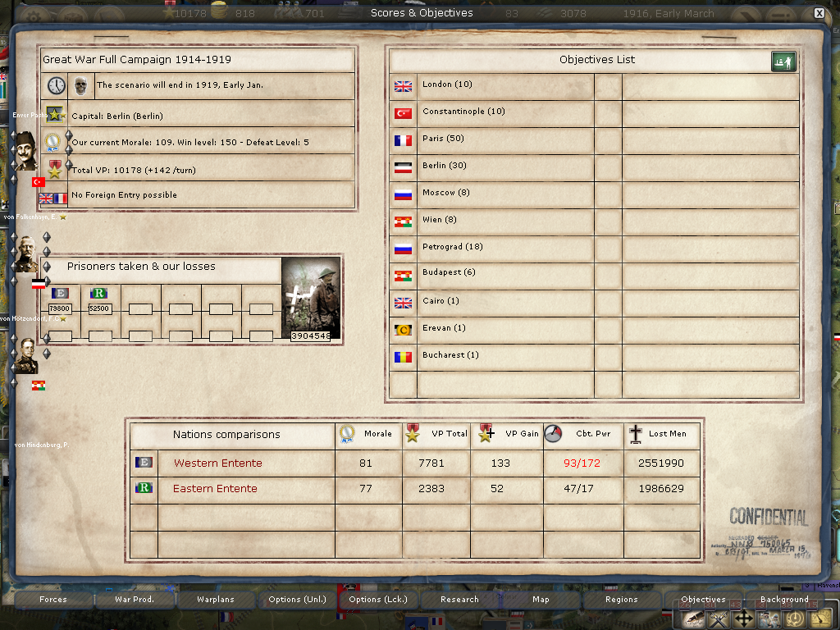Viewport: 840px width, 630px height.
Task: Click the VP Gain star-plus icon
Action: tap(486, 435)
